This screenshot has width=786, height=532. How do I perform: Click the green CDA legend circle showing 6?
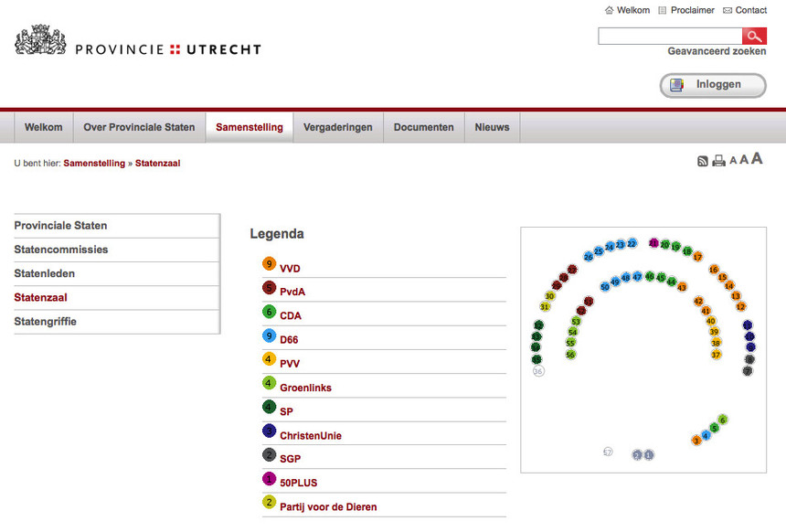tap(270, 312)
